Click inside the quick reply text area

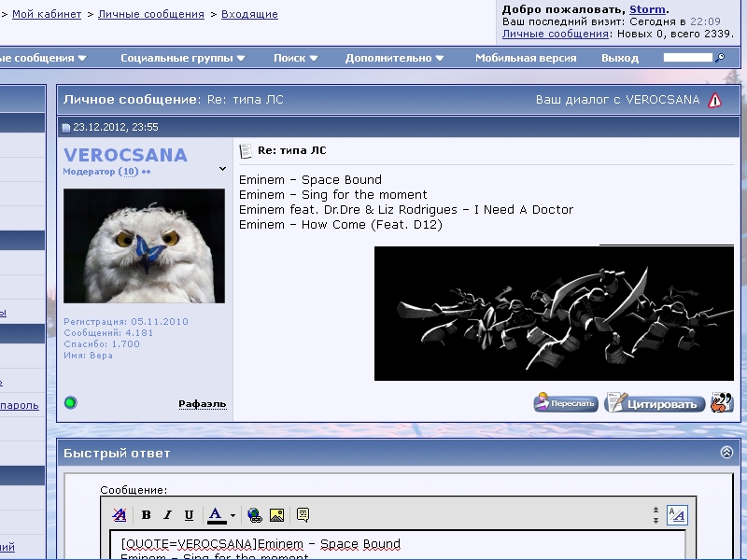398,545
